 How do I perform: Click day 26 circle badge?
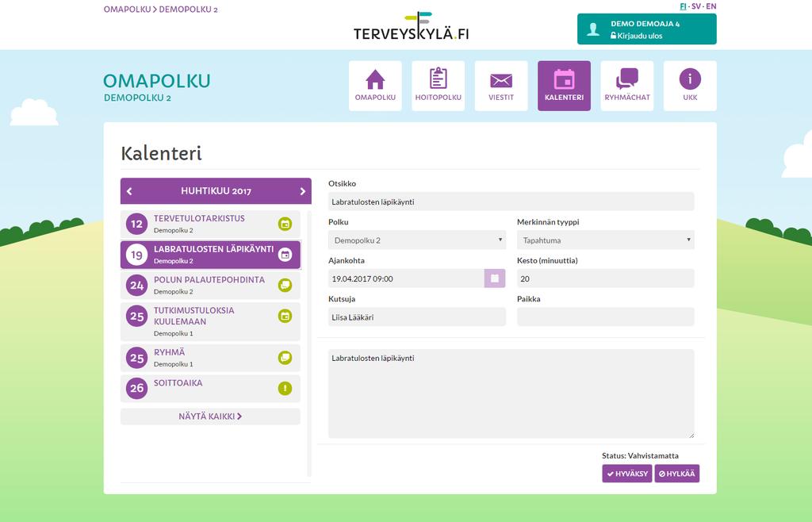click(x=136, y=389)
